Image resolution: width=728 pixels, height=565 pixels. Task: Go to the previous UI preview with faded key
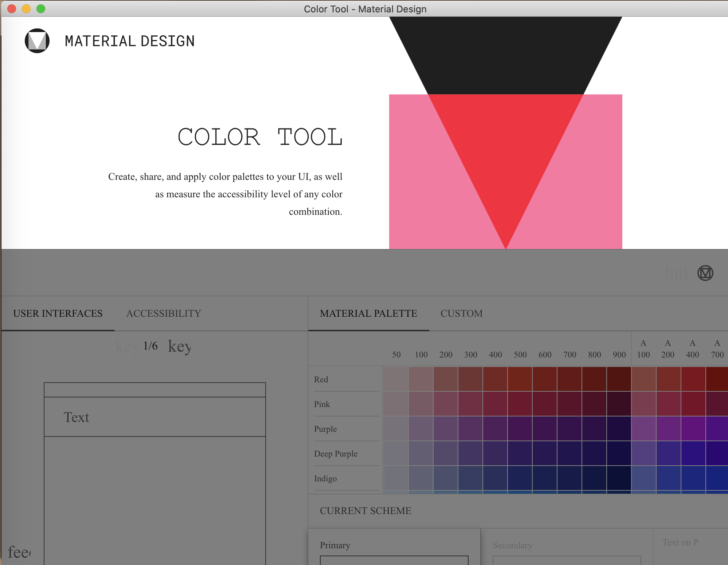click(x=126, y=346)
